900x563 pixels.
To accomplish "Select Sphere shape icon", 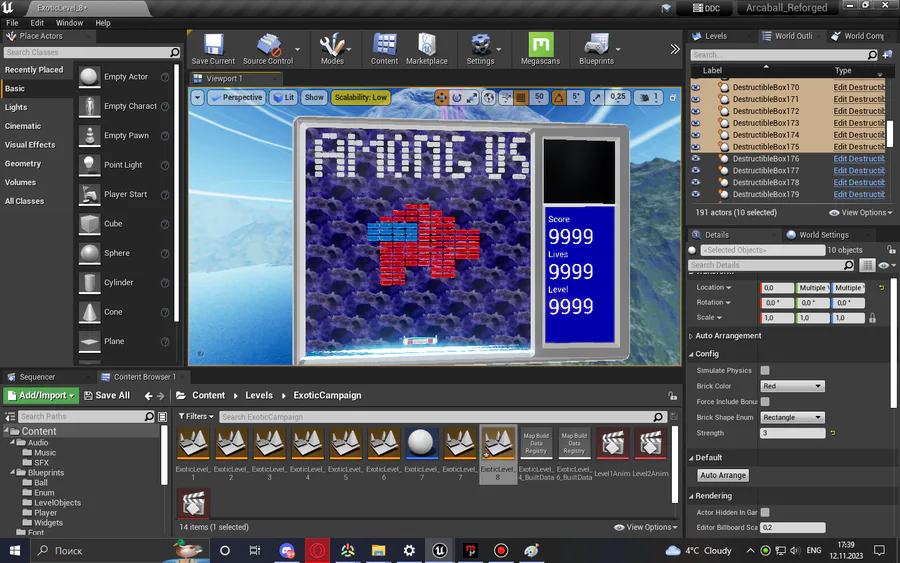I will (89, 253).
